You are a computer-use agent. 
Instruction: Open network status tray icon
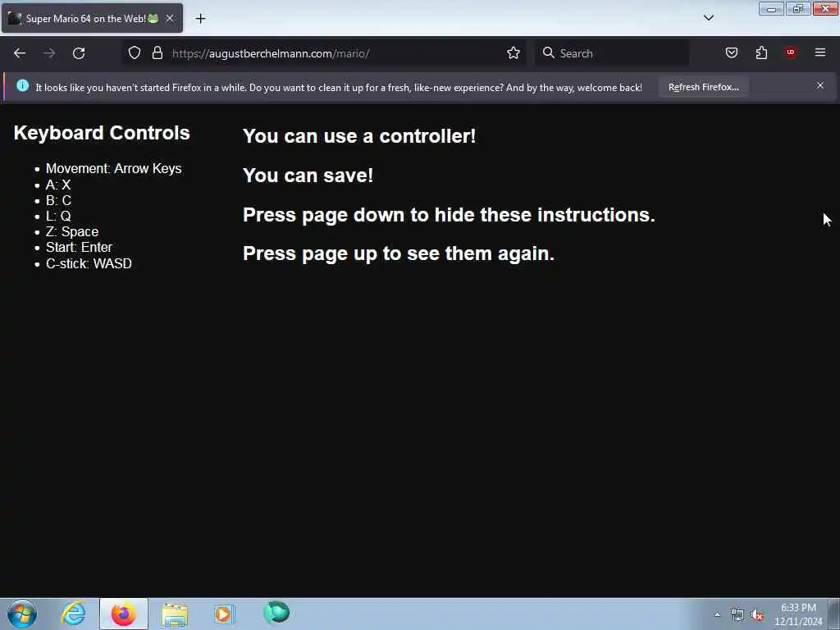pos(737,615)
